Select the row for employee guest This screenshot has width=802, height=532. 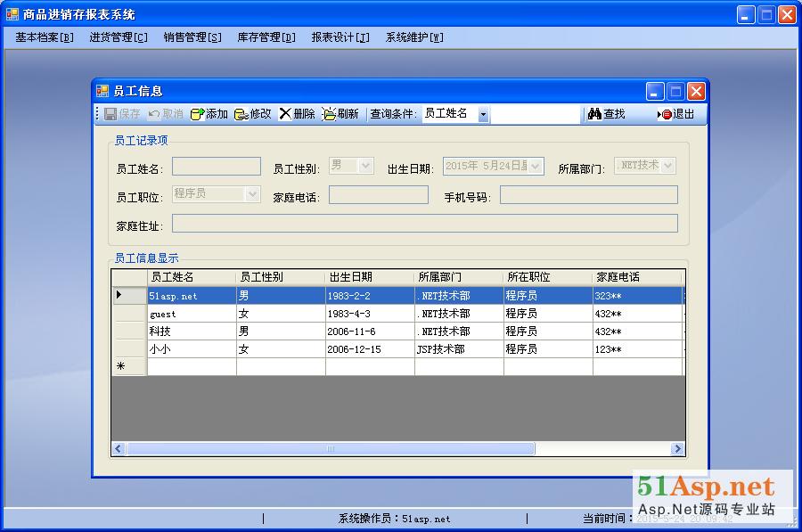192,314
